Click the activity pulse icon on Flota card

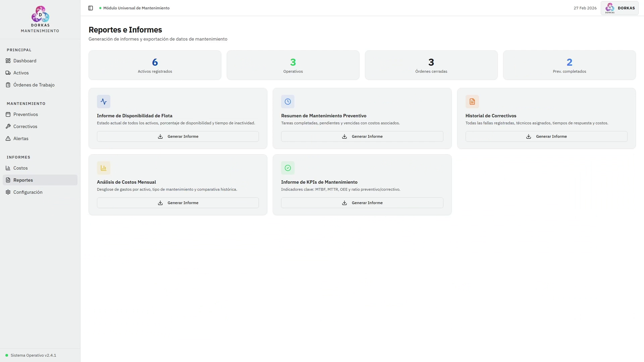click(x=104, y=102)
